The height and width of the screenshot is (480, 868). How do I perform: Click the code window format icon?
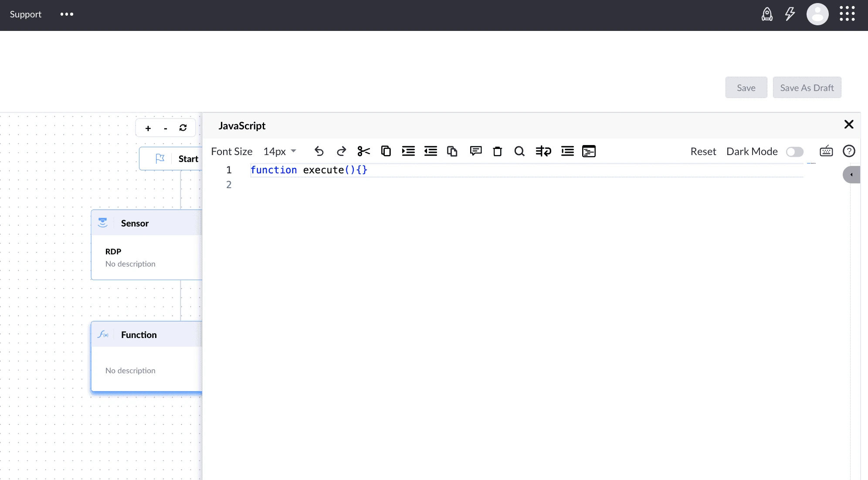click(589, 151)
